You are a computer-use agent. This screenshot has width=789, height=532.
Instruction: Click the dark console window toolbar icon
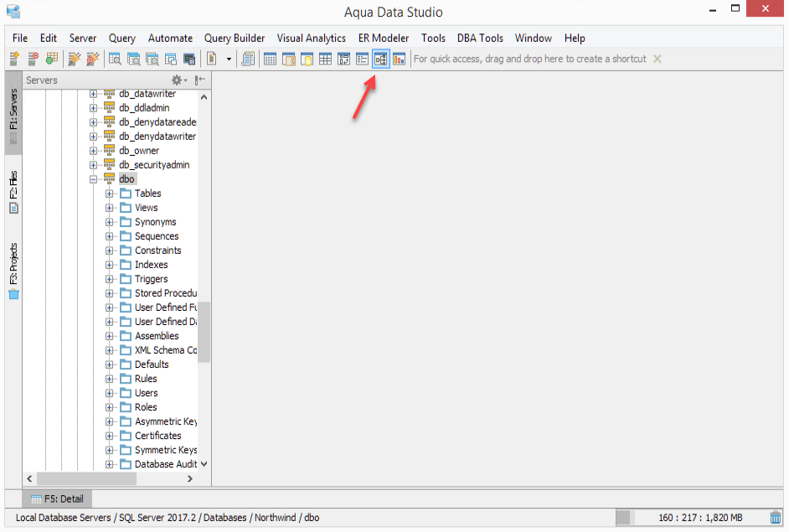point(189,59)
